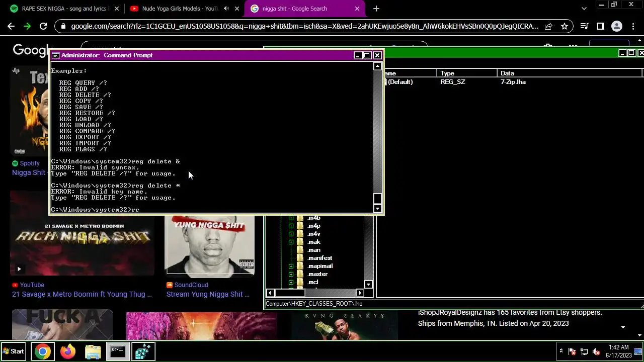644x362 pixels.
Task: Sort registry values by Data column
Action: 569,73
